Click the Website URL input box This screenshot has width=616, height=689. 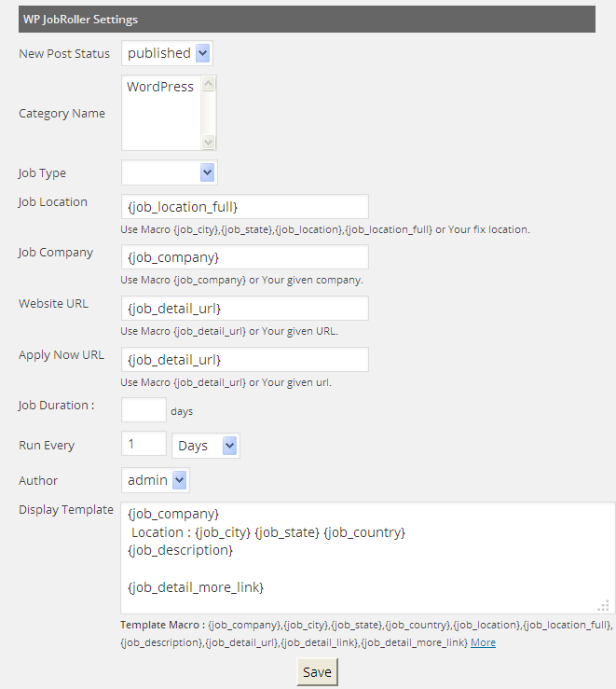pos(244,308)
